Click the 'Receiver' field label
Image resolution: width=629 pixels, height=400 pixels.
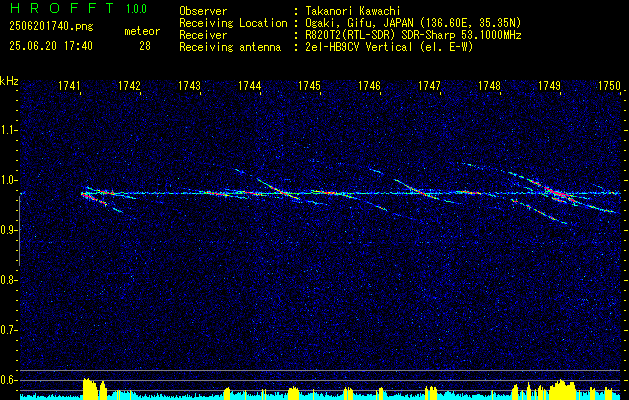pos(203,35)
